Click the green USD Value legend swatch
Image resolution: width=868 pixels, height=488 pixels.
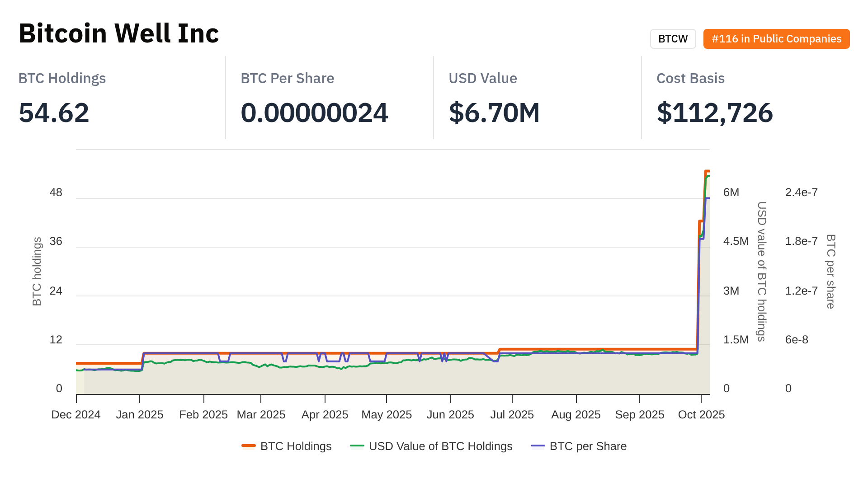[357, 446]
